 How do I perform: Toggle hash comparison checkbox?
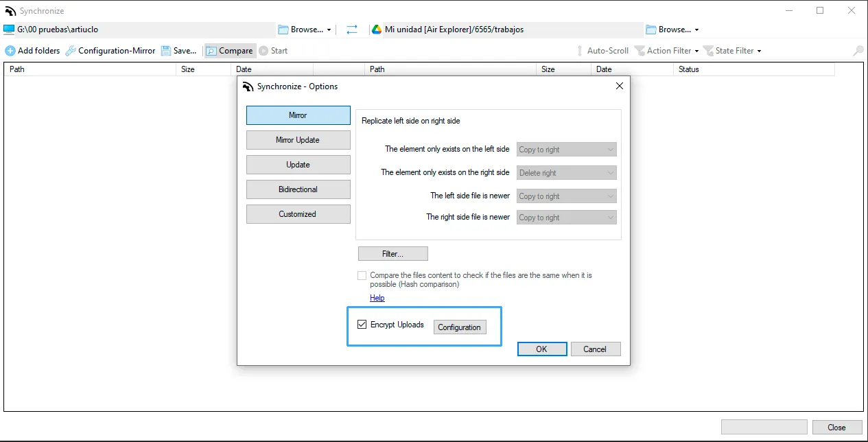click(362, 275)
